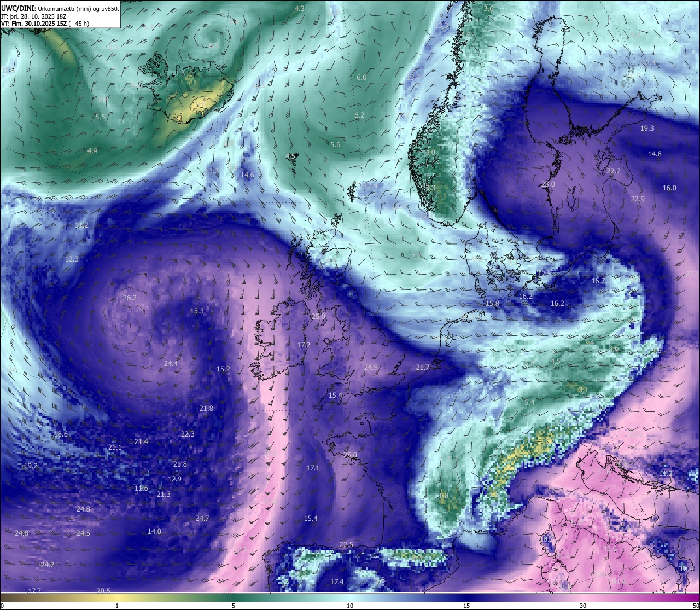Image resolution: width=700 pixels, height=610 pixels.
Task: Click the 17.4 value over Spain
Action: (x=337, y=582)
